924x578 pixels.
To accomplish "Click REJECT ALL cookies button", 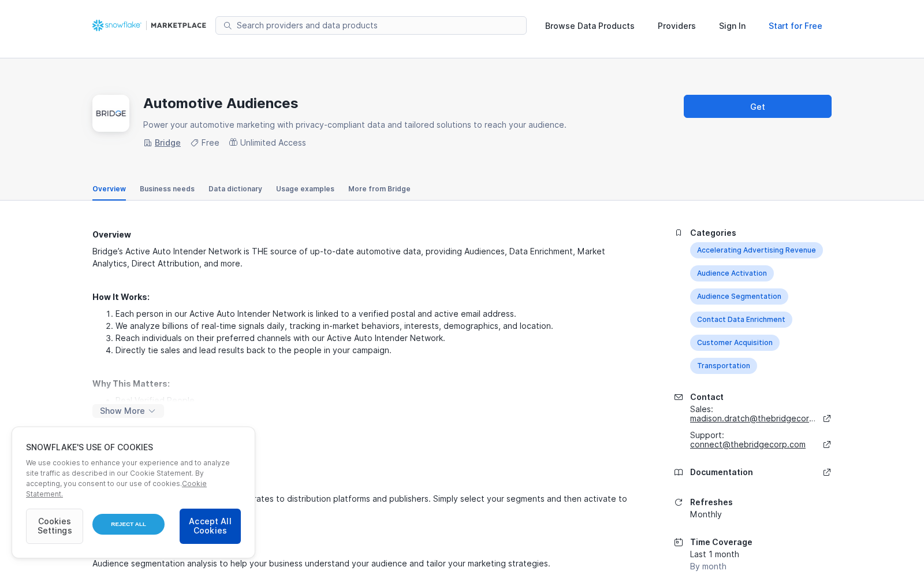I will point(128,524).
